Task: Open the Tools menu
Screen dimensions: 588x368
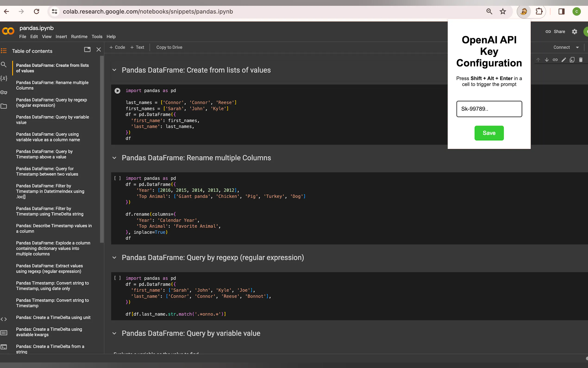Action: (97, 37)
